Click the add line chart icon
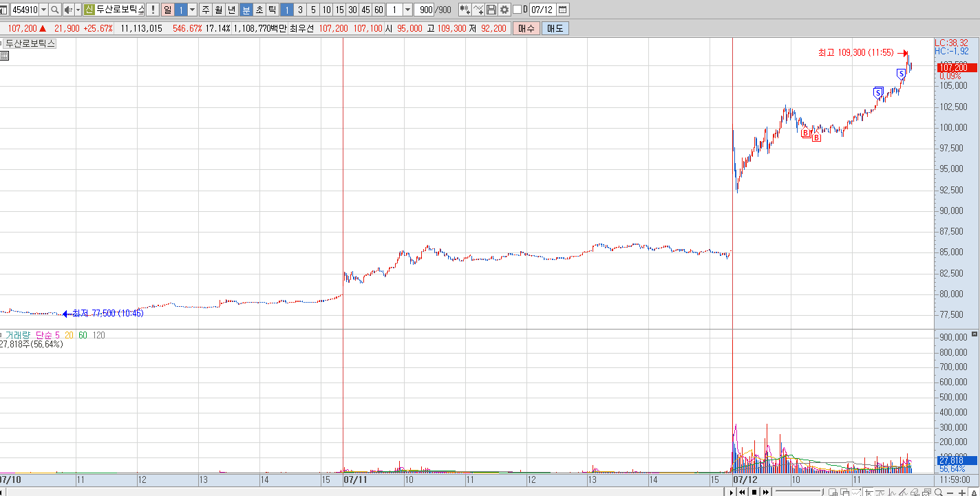980x496 pixels. click(x=478, y=10)
